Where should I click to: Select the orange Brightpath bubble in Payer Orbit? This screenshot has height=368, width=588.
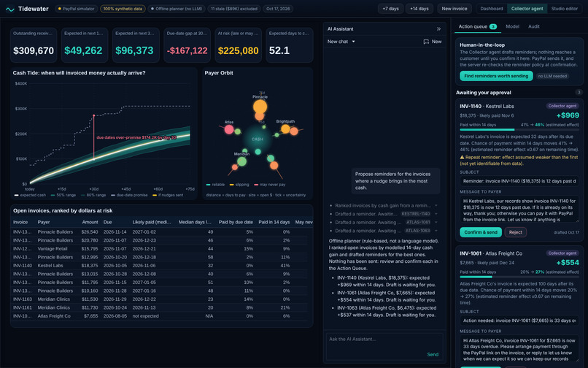(285, 129)
